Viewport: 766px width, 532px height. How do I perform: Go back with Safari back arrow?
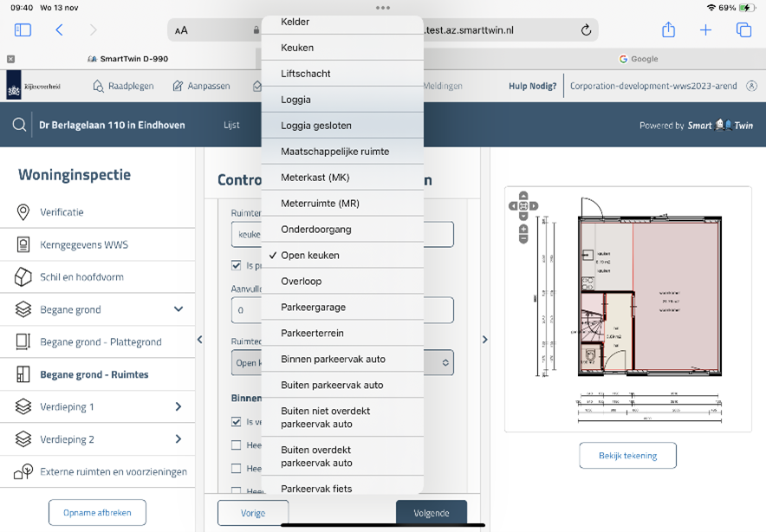[x=59, y=30]
